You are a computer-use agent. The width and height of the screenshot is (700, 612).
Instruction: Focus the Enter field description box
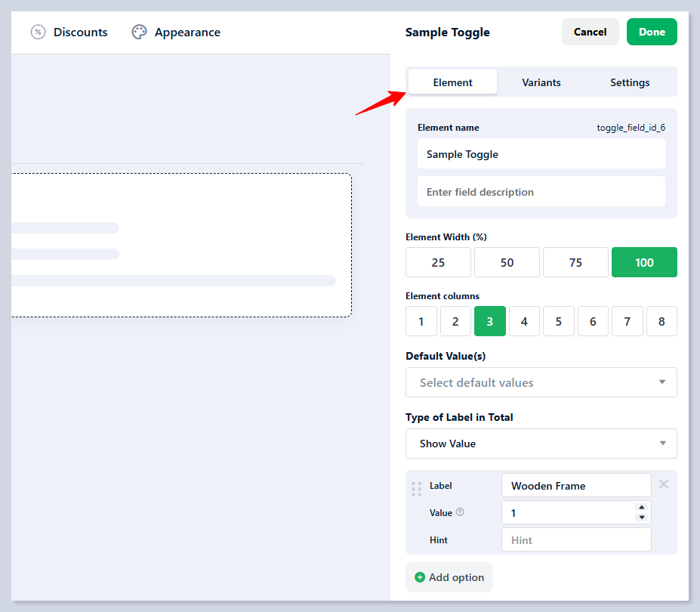click(541, 192)
